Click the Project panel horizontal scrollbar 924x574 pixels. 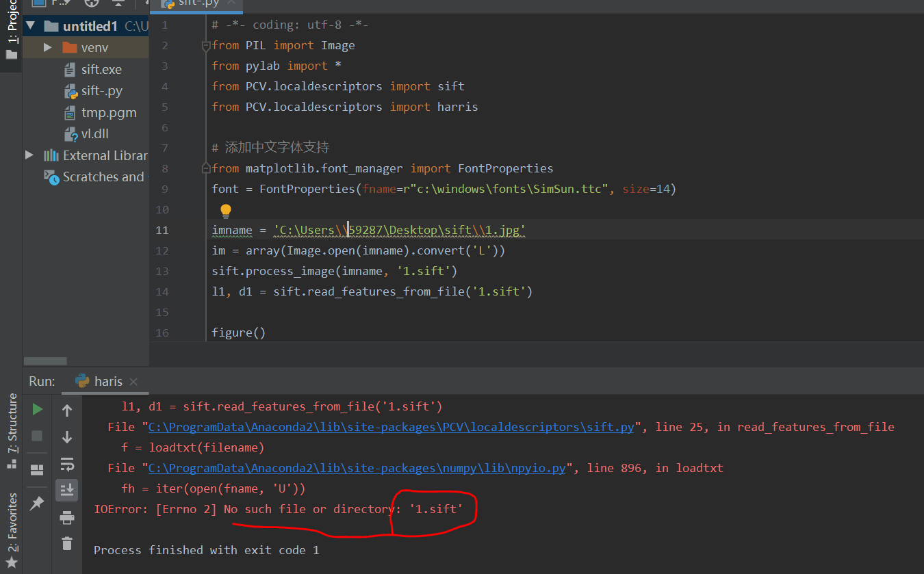coord(45,361)
